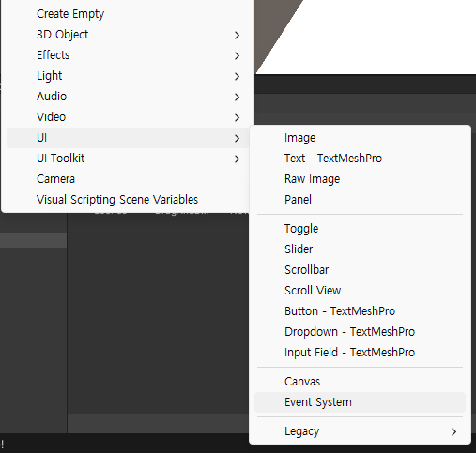This screenshot has height=453, width=476.
Task: Open the 3D Object submenu
Action: (128, 35)
